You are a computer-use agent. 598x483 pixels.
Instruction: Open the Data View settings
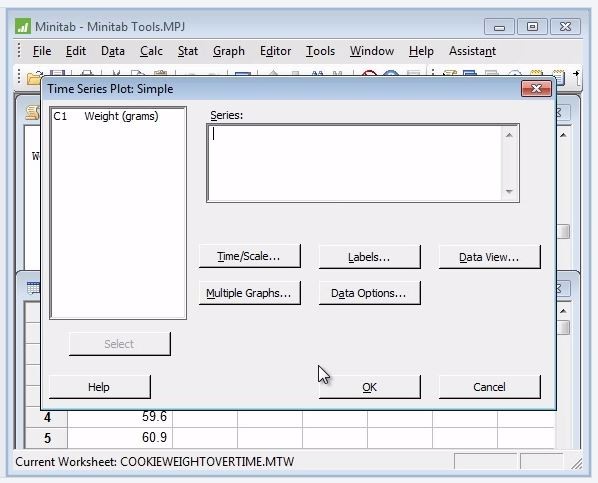tap(489, 257)
